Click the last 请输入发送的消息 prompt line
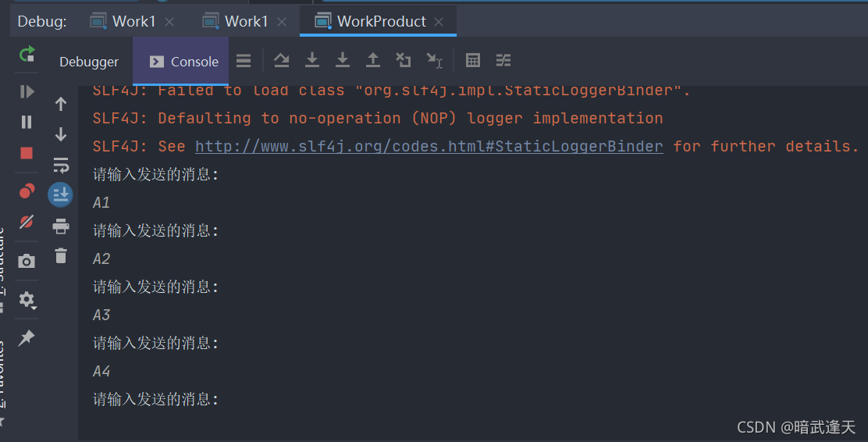This screenshot has height=442, width=868. click(x=155, y=399)
